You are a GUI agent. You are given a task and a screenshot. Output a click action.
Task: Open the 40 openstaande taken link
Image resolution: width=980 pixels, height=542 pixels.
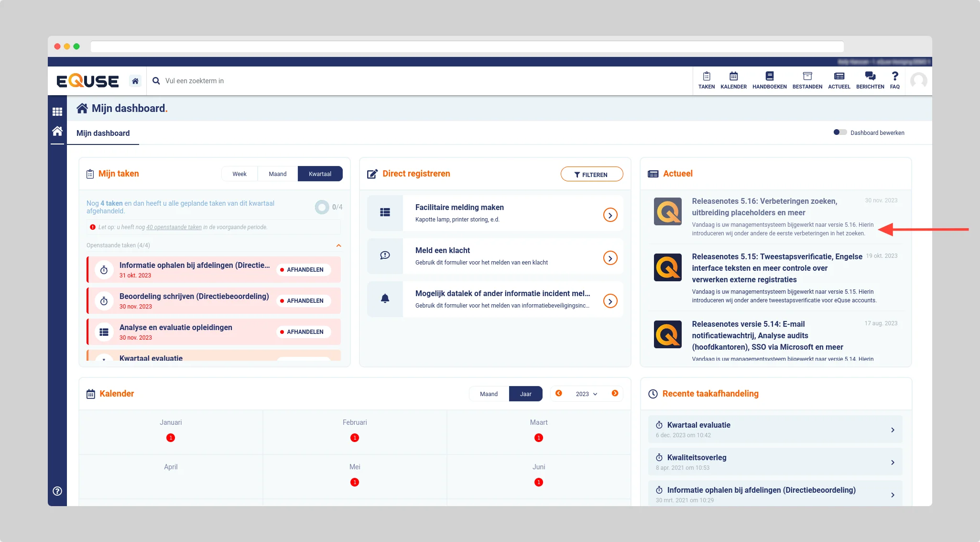pyautogui.click(x=174, y=227)
